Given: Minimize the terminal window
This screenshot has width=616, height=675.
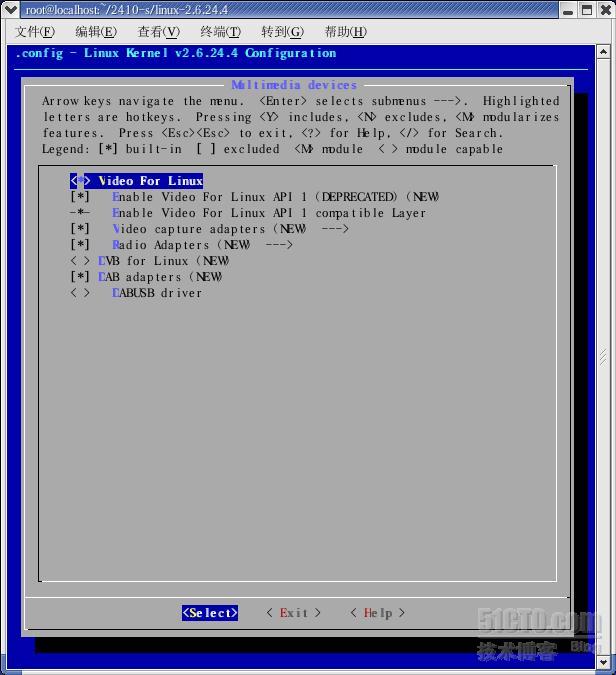Looking at the screenshot, I should (568, 10).
